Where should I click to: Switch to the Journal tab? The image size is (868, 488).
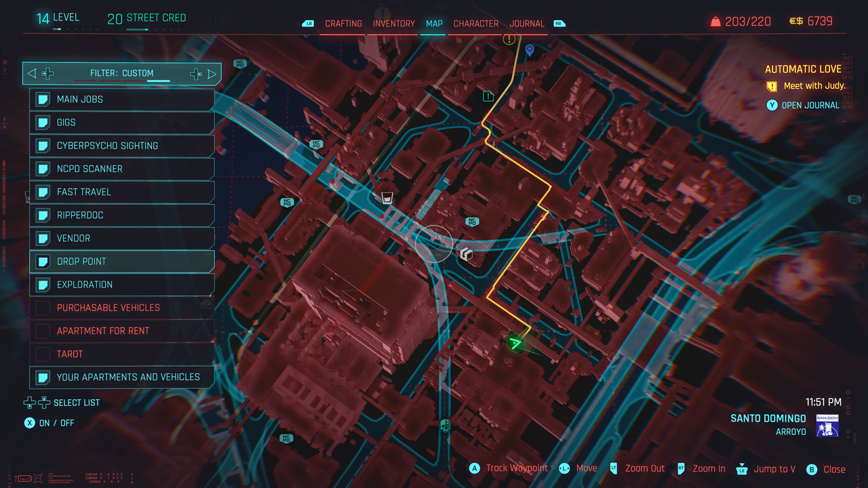point(527,23)
